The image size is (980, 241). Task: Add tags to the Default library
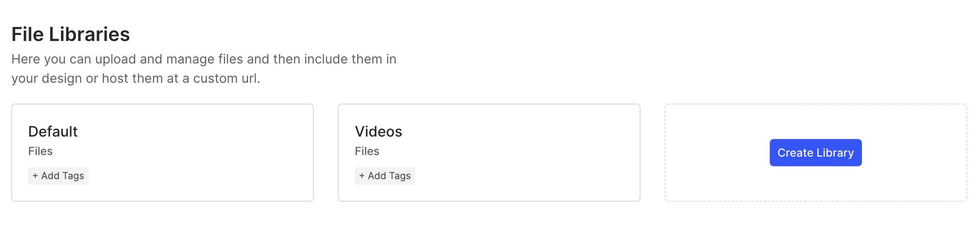pyautogui.click(x=58, y=176)
